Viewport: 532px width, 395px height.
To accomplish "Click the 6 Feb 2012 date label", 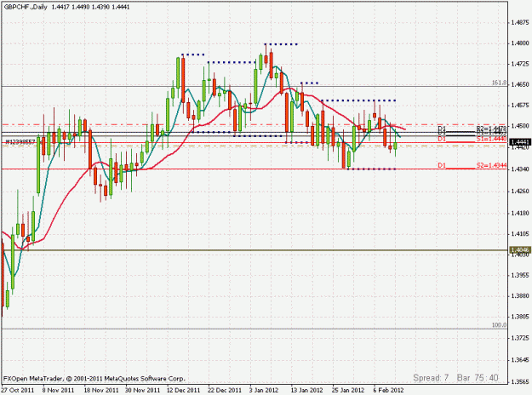I will (388, 390).
